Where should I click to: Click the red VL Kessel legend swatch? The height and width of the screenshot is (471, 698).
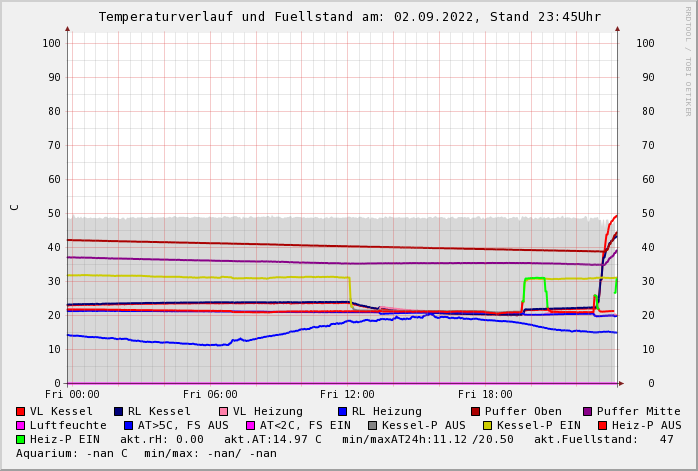(20, 411)
